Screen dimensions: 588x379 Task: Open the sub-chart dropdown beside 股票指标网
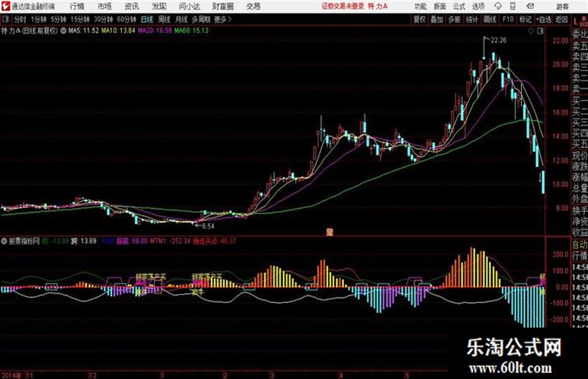(x=4, y=241)
